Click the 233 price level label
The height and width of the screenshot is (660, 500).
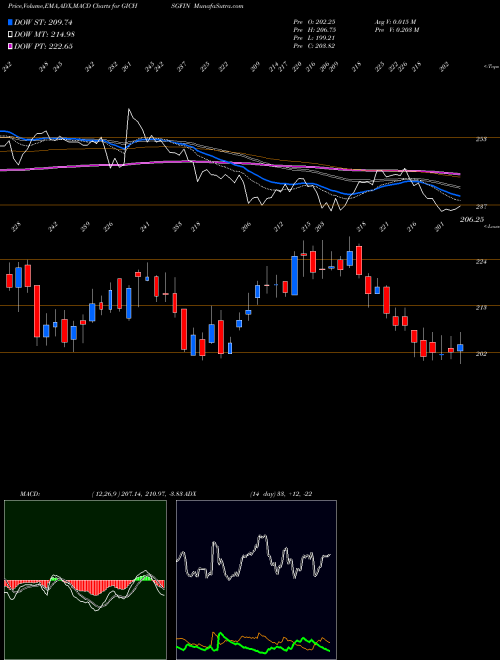481,139
